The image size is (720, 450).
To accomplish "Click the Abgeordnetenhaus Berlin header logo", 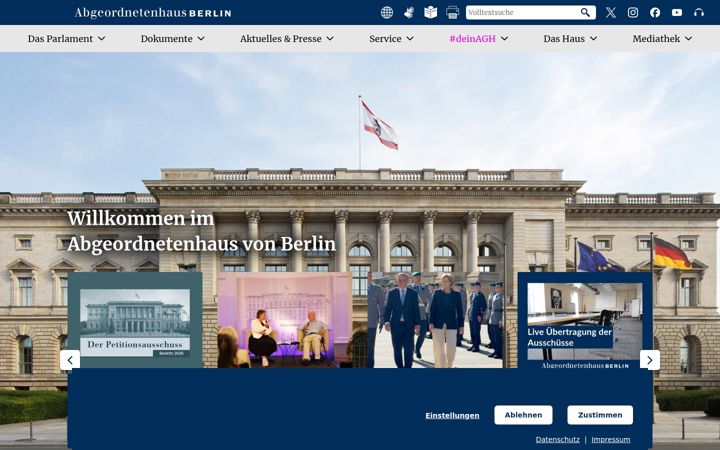I will tap(153, 12).
